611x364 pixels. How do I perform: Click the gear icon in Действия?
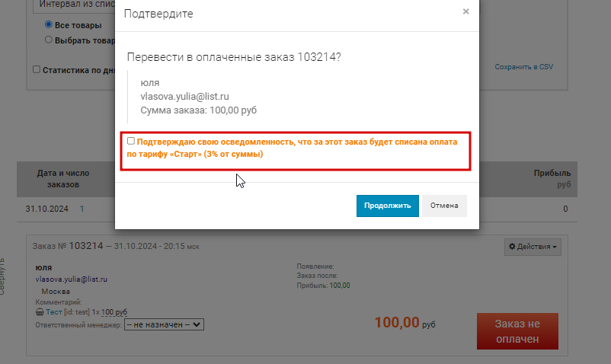point(512,247)
